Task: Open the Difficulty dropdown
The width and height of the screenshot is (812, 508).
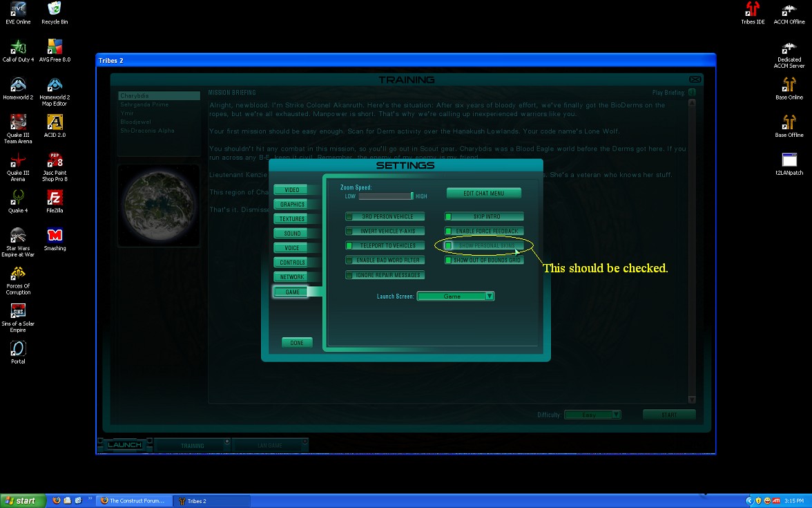Action: point(592,415)
